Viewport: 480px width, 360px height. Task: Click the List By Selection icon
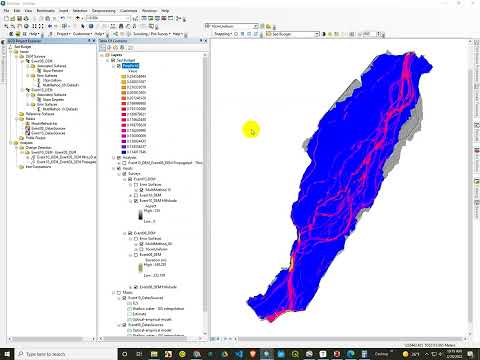coord(122,48)
